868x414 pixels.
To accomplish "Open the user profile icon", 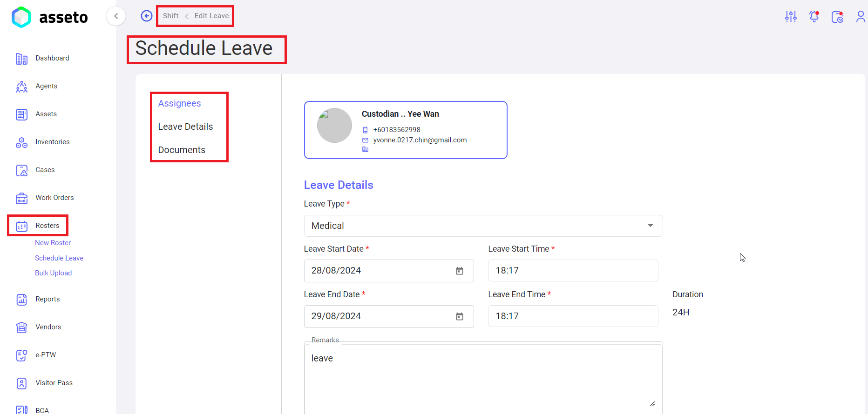I will pyautogui.click(x=861, y=17).
